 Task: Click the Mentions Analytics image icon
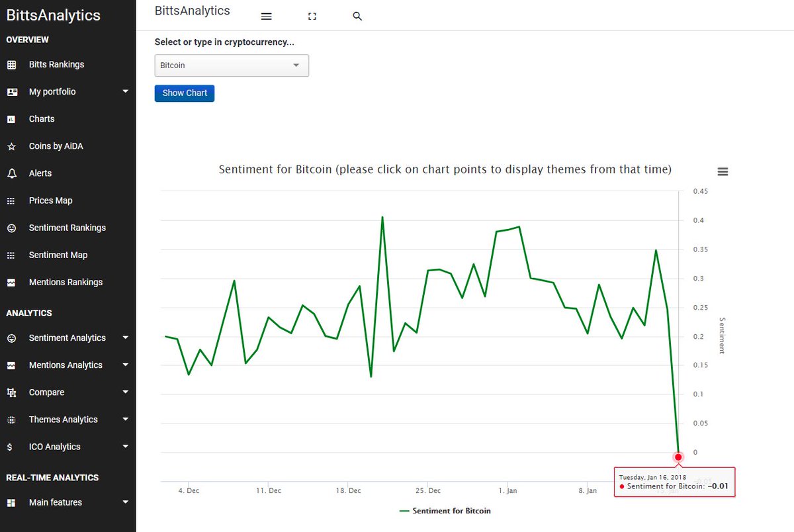pos(11,365)
